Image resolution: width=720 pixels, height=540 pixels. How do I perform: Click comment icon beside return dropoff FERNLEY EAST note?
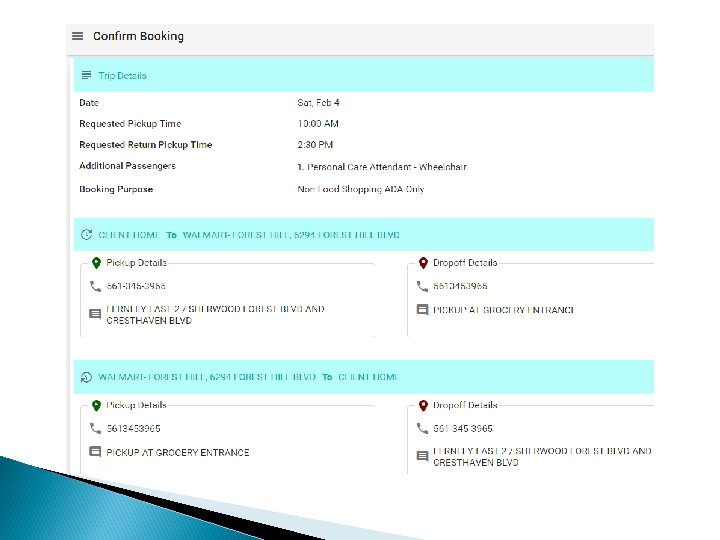422,456
